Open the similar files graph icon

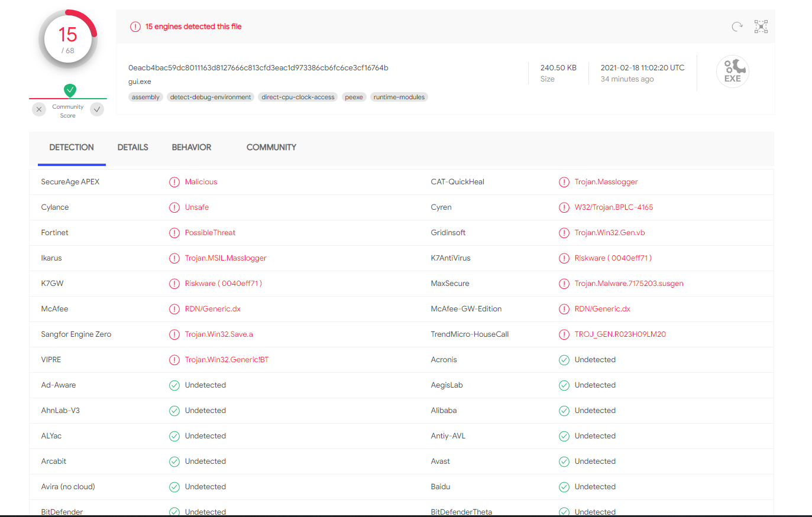tap(761, 27)
